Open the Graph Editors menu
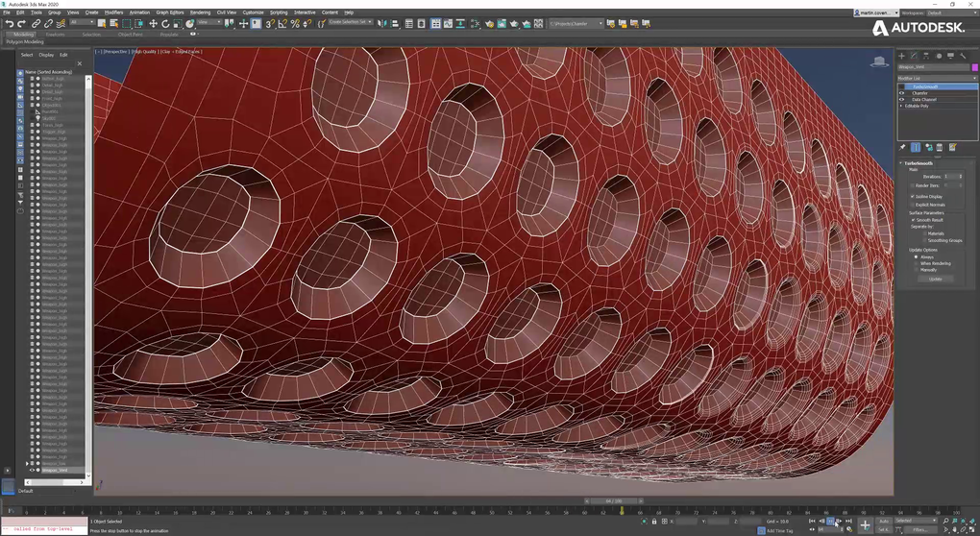Screen dimensions: 980x536 tap(170, 12)
